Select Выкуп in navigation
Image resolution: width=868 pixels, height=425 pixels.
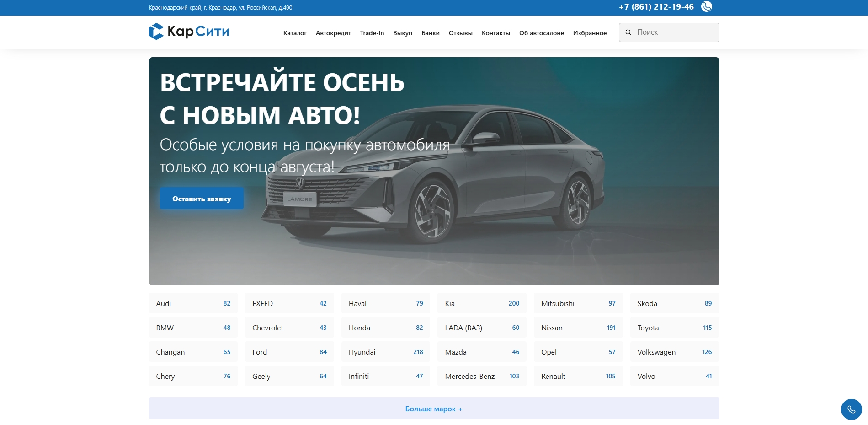[x=402, y=33]
